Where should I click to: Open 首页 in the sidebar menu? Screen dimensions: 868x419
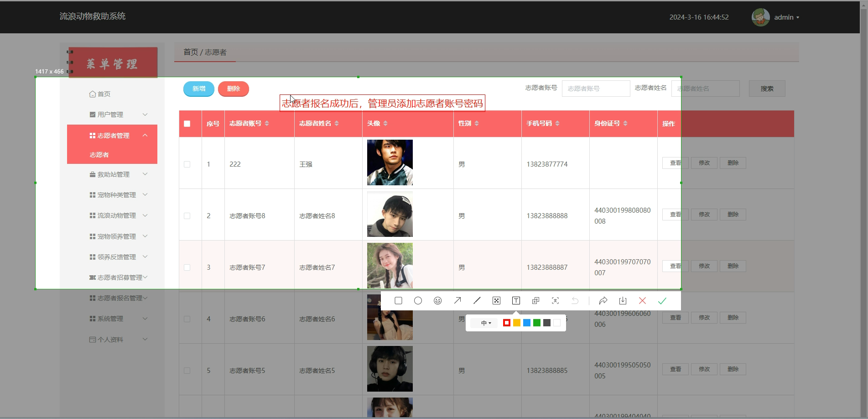click(100, 94)
